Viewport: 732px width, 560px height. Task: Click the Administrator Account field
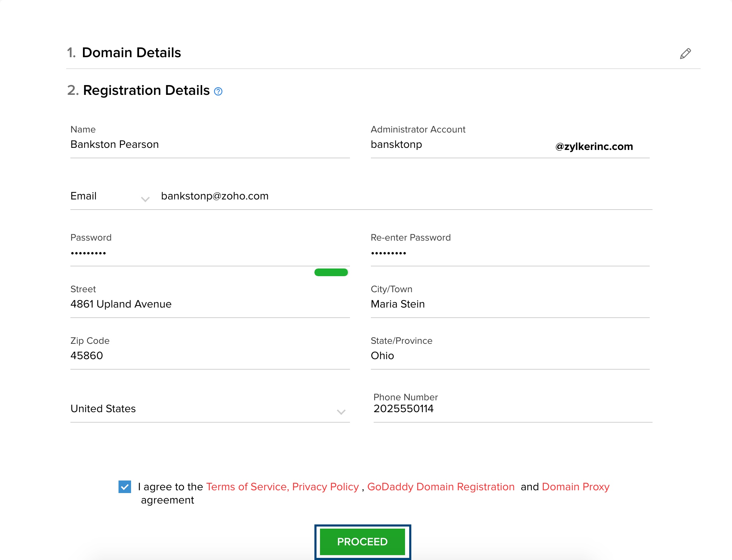tap(460, 145)
